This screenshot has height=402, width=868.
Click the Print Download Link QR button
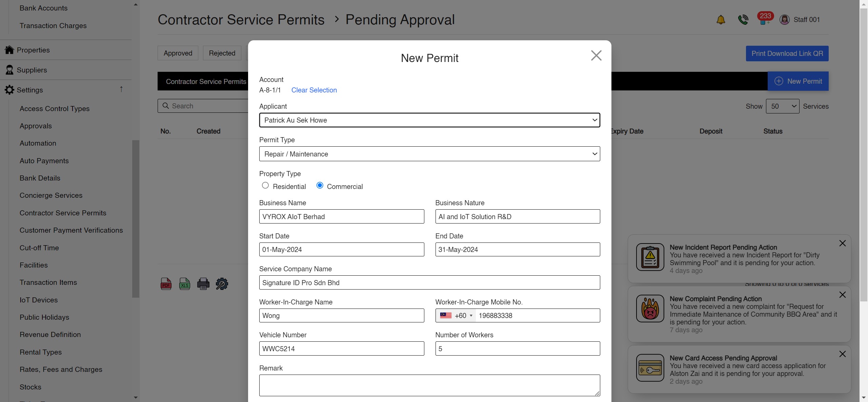coord(787,53)
